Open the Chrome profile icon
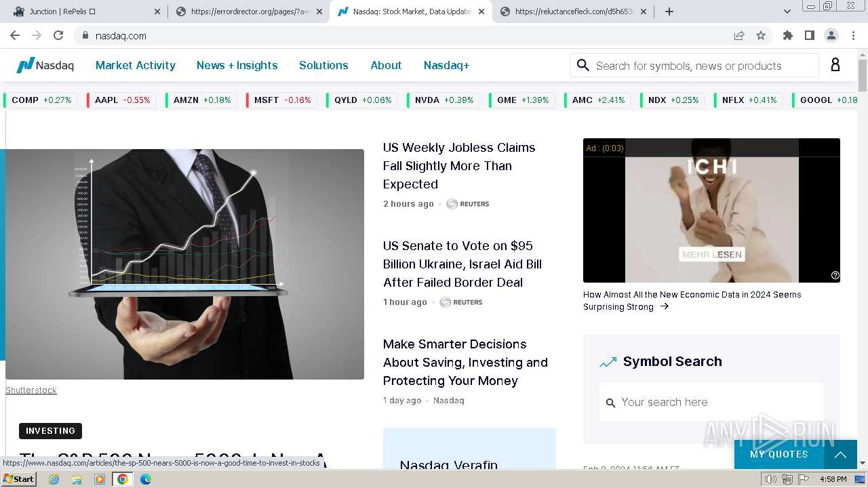The width and height of the screenshot is (868, 488). (x=831, y=35)
